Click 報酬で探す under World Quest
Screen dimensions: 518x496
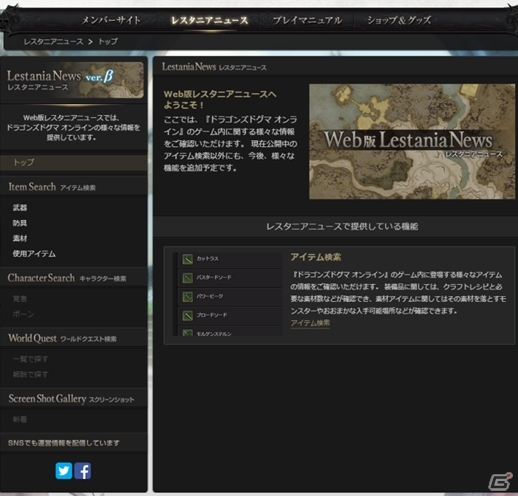30,374
